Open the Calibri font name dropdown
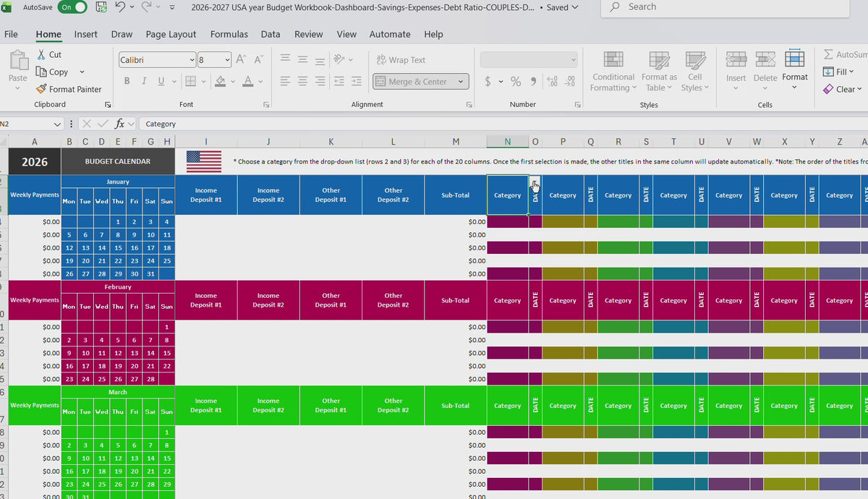The height and width of the screenshot is (499, 868). pyautogui.click(x=192, y=60)
